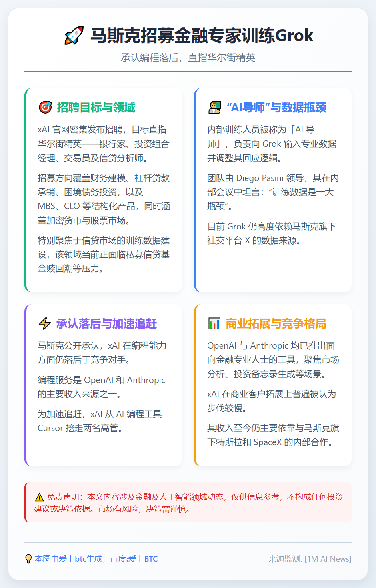376x588 pixels.
Task: Select the heading 商业拓展与竞争格局
Action: click(276, 323)
